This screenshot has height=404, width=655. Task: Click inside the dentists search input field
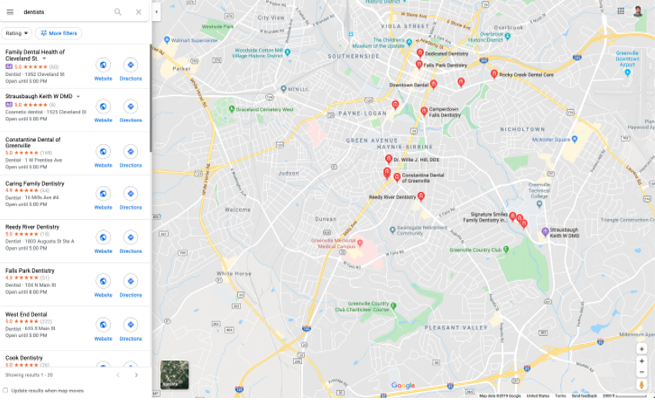(x=65, y=12)
